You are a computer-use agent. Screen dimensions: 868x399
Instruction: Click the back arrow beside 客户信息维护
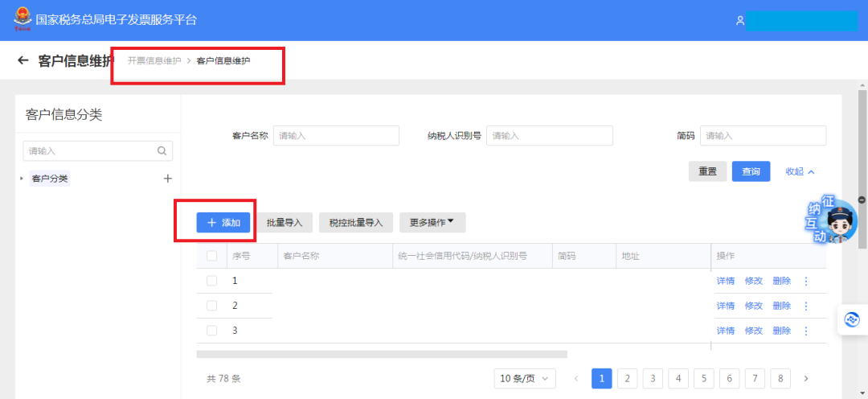pos(23,60)
